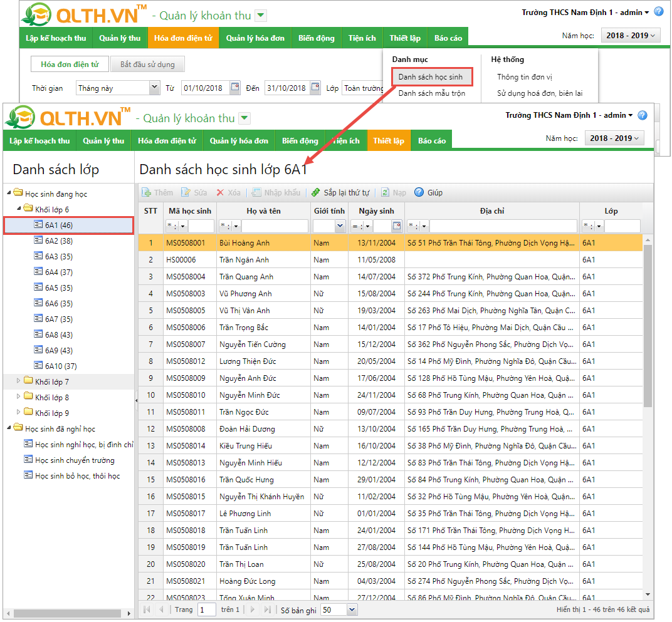
Task: Click the Thêm add student icon
Action: 147,192
